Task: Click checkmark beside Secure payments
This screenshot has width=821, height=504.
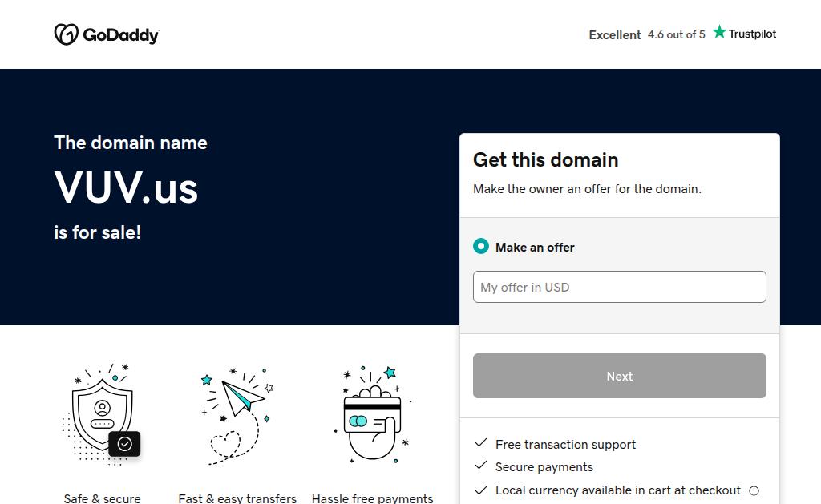Action: coord(481,466)
